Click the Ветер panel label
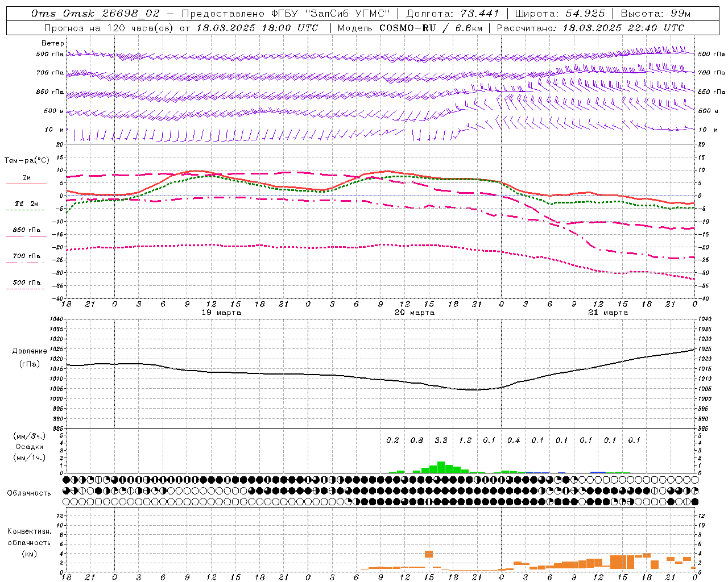Screen dimensions: 728x582 coord(53,43)
